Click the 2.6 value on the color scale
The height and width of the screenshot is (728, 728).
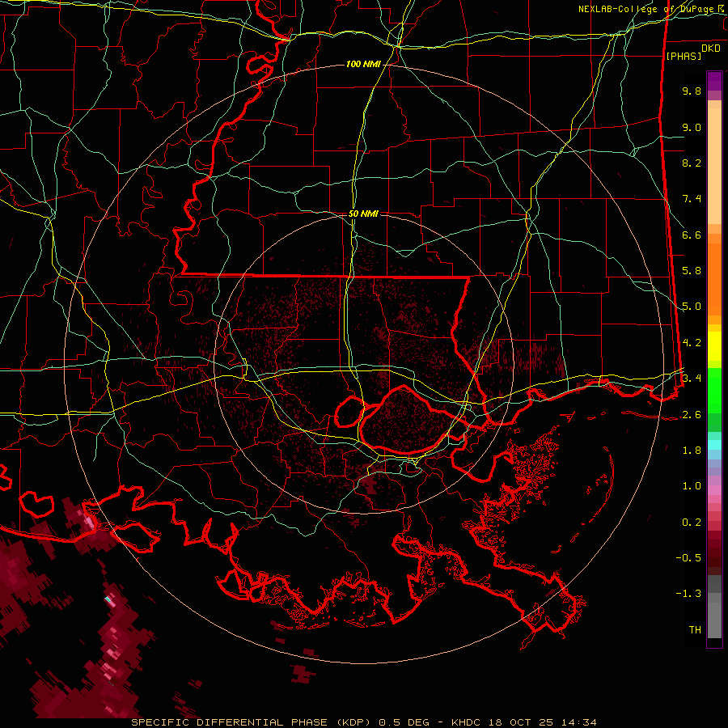tap(692, 415)
